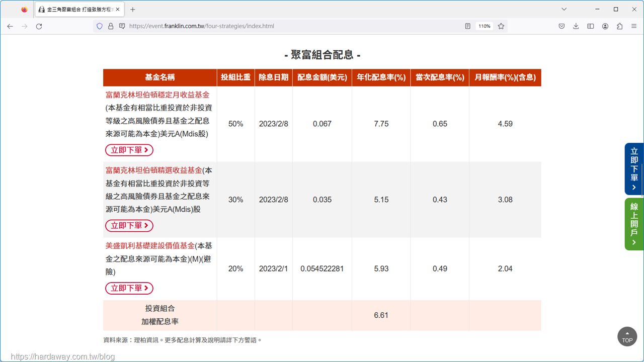644x362 pixels.
Task: Click the 基金名稱 column header
Action: click(160, 77)
